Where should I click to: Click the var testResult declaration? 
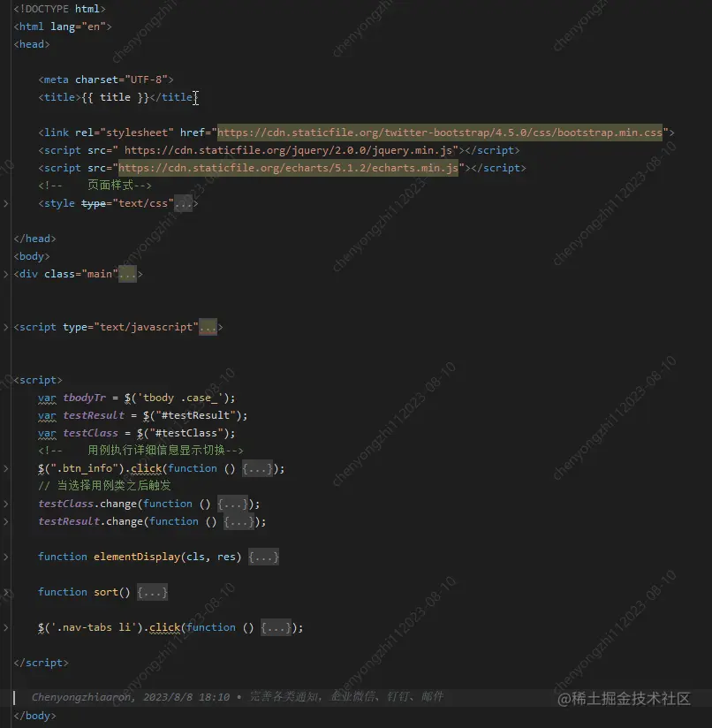click(x=142, y=415)
